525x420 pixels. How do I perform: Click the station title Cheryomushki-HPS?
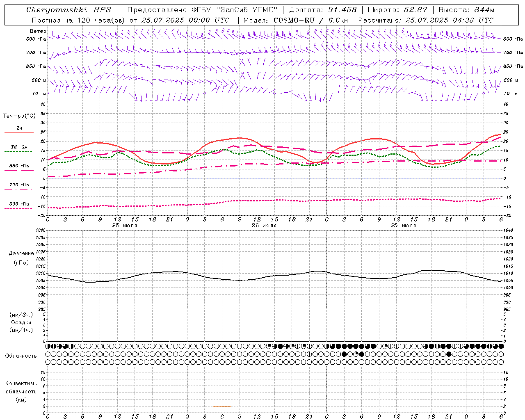[68, 10]
